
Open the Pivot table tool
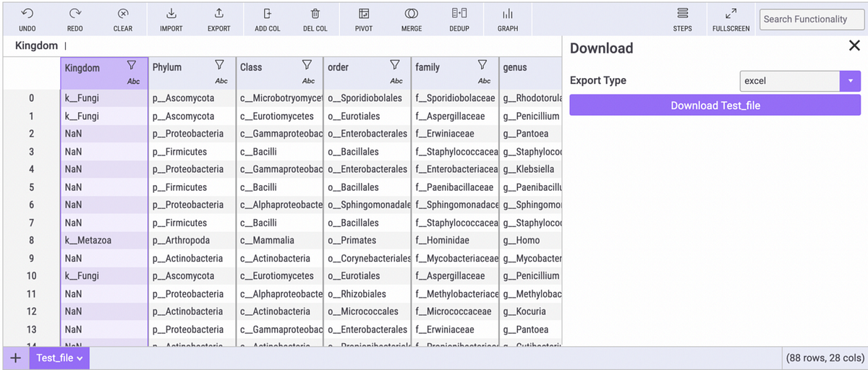tap(364, 14)
